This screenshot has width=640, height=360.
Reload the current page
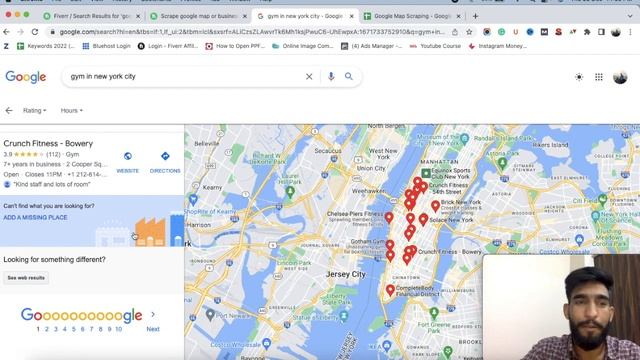[x=35, y=32]
